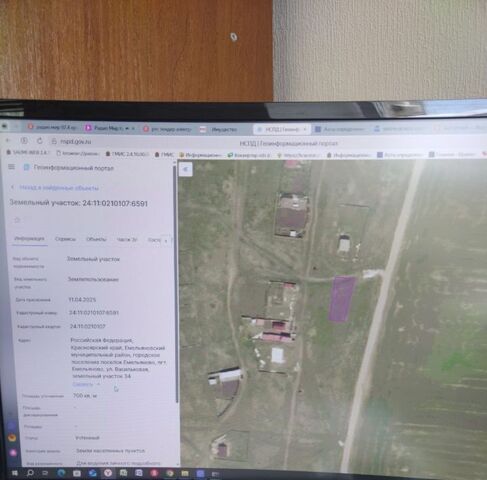487x480 pixels.
Task: Open the Информационн bookmark with yellow icon
Action: 200,155
